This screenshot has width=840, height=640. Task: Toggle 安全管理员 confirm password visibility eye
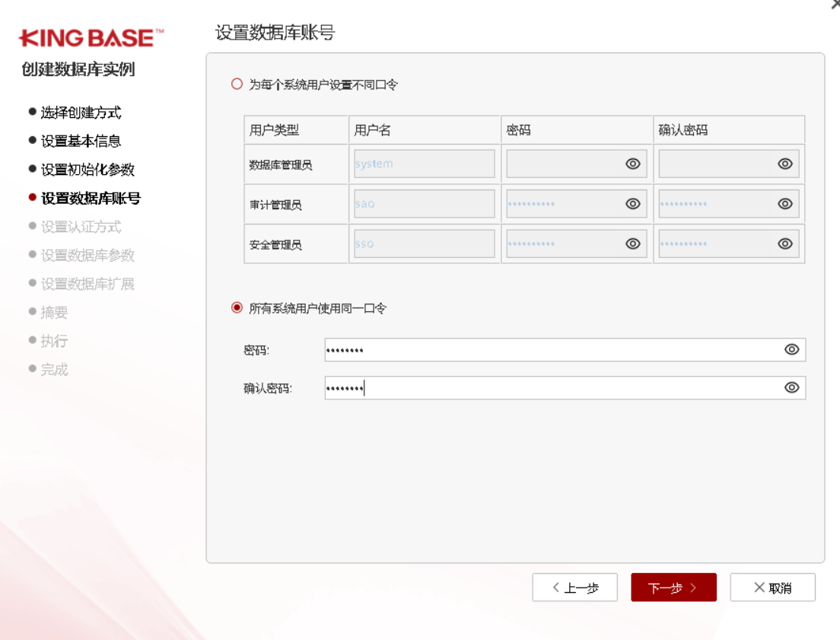click(x=785, y=244)
